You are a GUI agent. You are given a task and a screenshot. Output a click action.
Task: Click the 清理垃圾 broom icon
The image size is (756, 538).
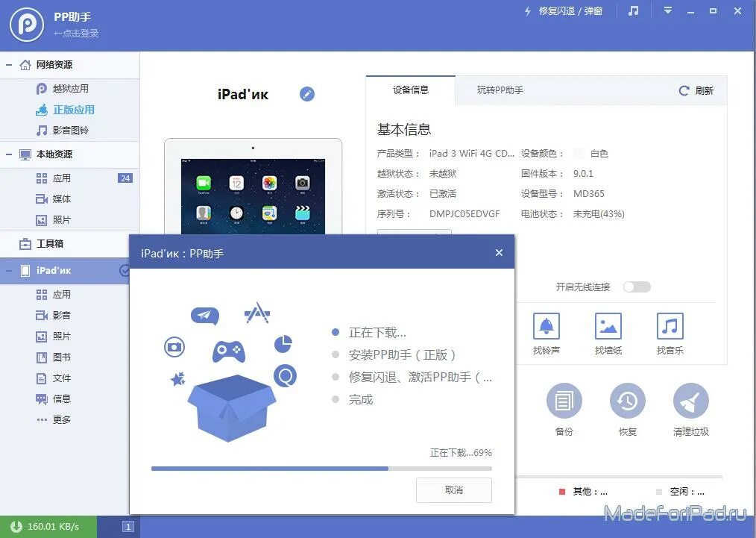(691, 401)
